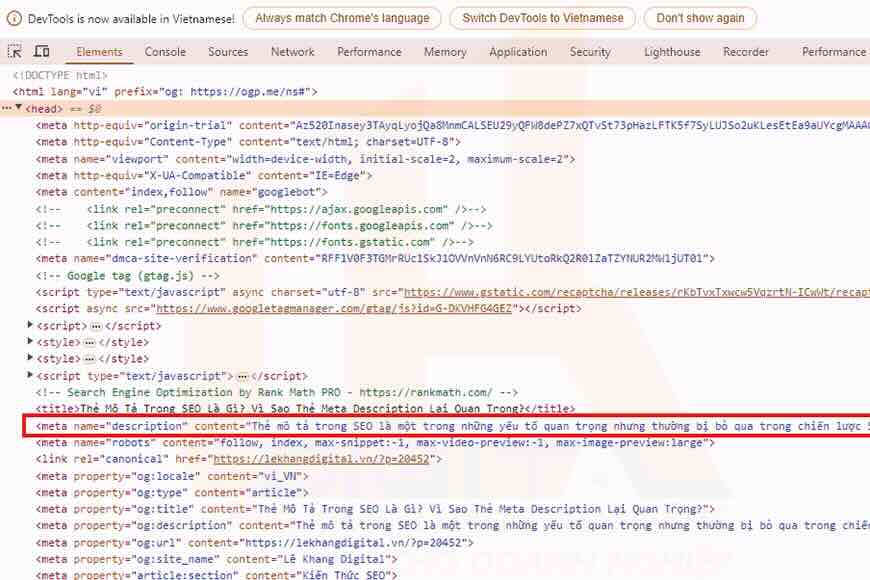The width and height of the screenshot is (870, 580).
Task: Select the og:site_name meta row
Action: tap(216, 559)
